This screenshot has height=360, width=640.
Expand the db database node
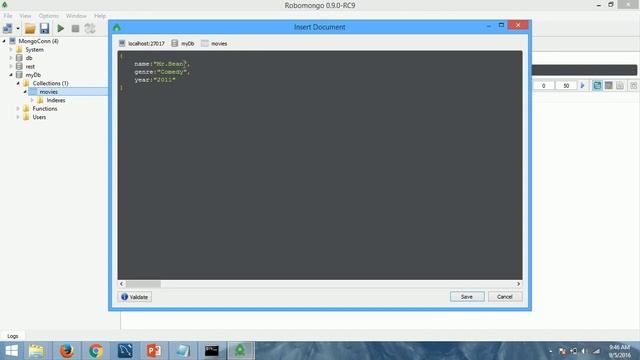coord(11,58)
